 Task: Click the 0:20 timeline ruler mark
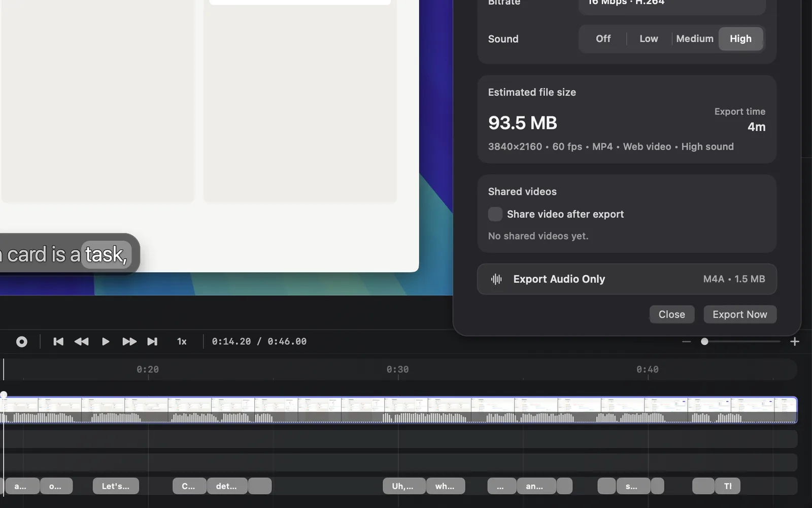coord(148,369)
